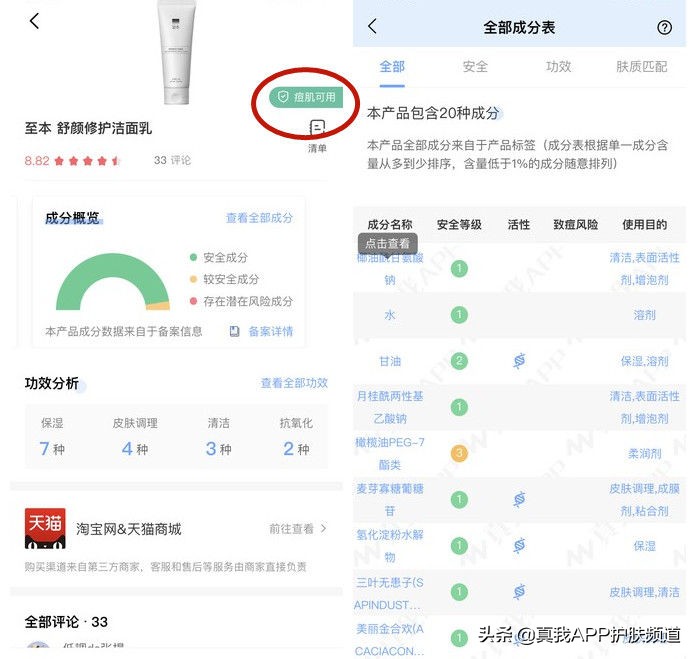Open ingredient 麦芽寡糖葡糖苷
696x659 pixels.
pyautogui.click(x=390, y=500)
